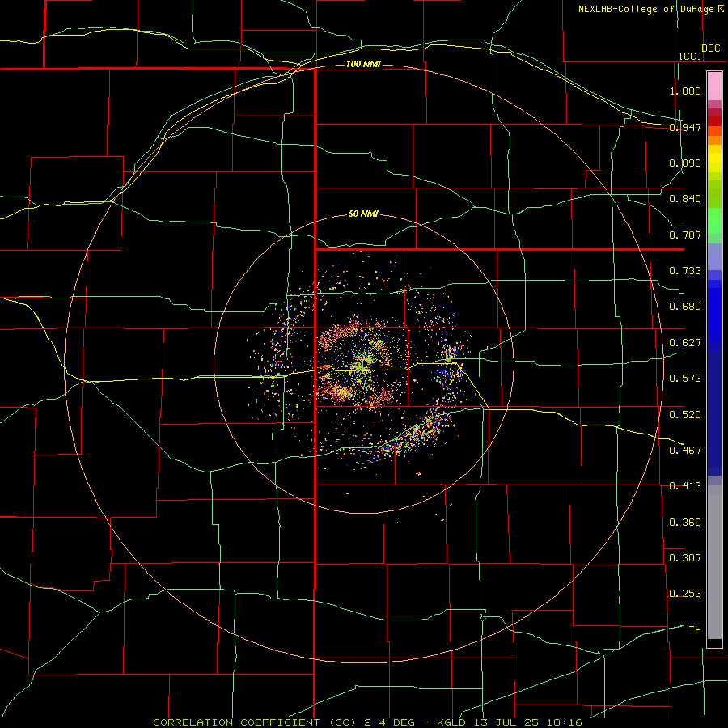This screenshot has height=728, width=728.
Task: Select the 0.253 scale value
Action: (x=685, y=594)
